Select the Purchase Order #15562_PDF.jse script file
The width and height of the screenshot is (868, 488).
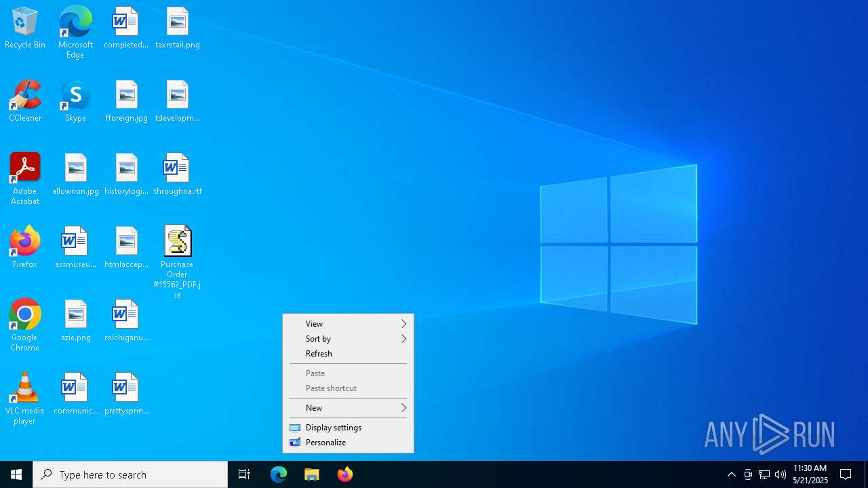177,262
